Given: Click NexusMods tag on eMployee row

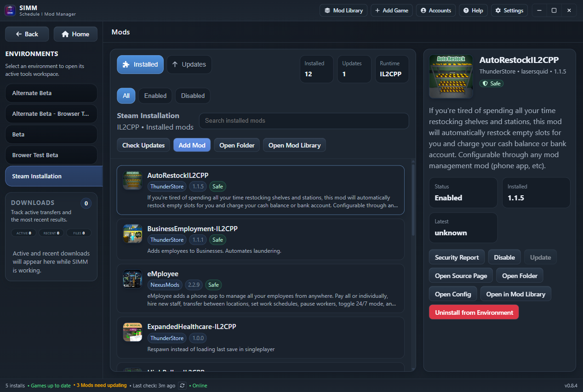Looking at the screenshot, I should click(165, 285).
